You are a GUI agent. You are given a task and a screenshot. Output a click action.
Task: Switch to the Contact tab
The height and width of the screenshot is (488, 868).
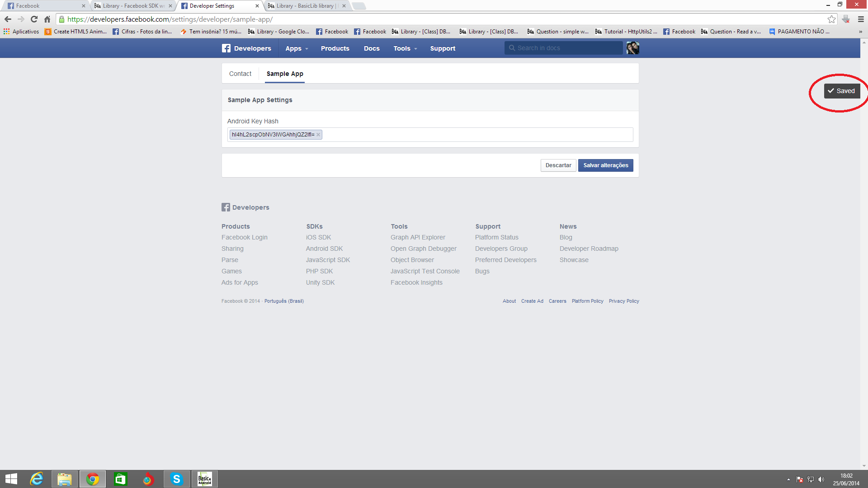click(x=240, y=74)
